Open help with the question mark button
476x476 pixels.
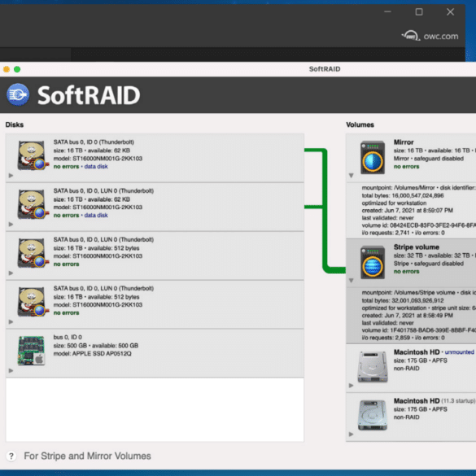[11, 456]
